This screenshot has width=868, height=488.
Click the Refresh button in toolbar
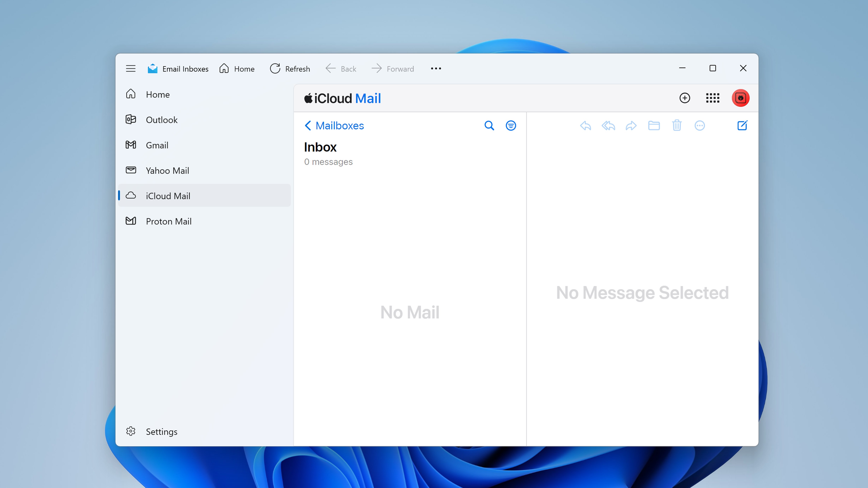[x=290, y=69]
